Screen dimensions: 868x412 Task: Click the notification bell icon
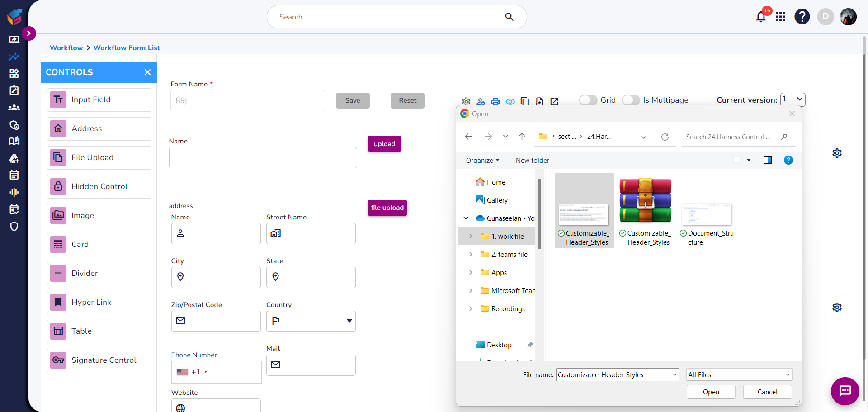tap(761, 17)
